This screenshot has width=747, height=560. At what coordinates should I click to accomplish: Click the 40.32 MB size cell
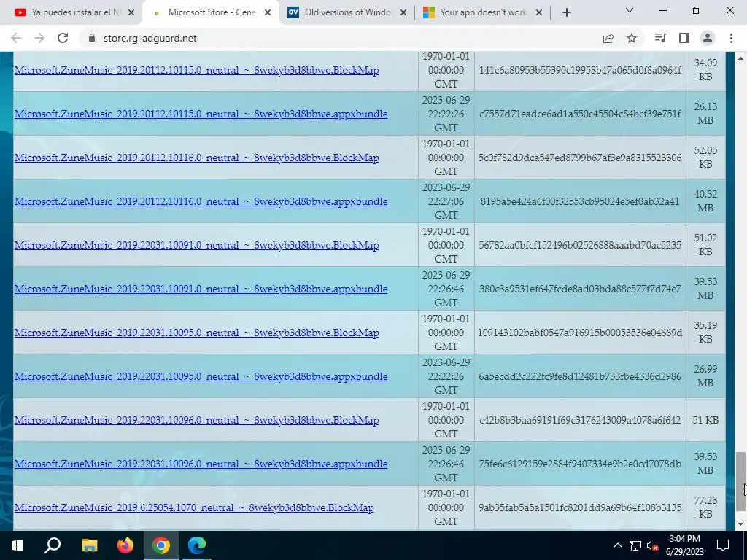[x=705, y=201]
